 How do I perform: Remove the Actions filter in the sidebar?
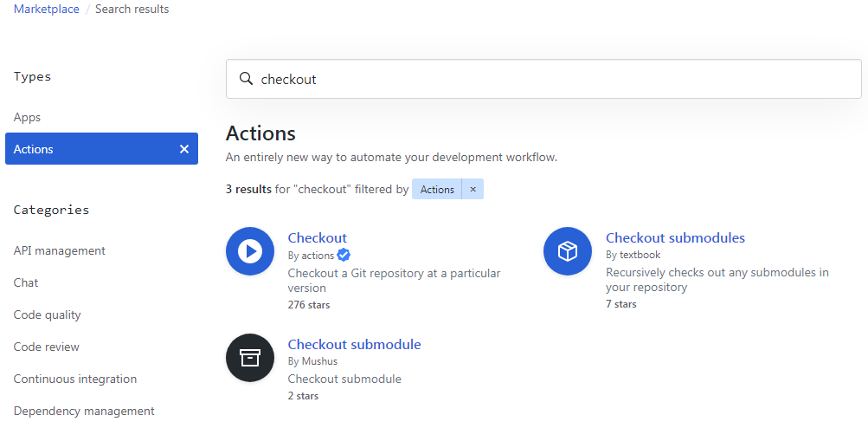point(183,149)
